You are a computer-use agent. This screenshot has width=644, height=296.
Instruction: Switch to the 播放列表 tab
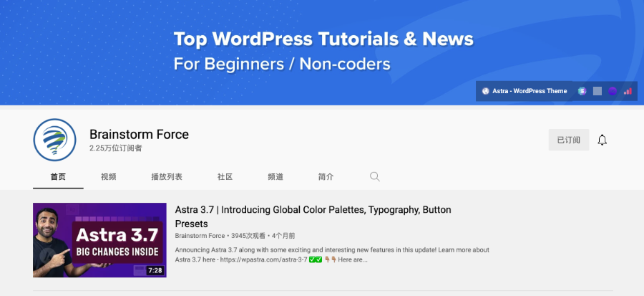point(167,177)
